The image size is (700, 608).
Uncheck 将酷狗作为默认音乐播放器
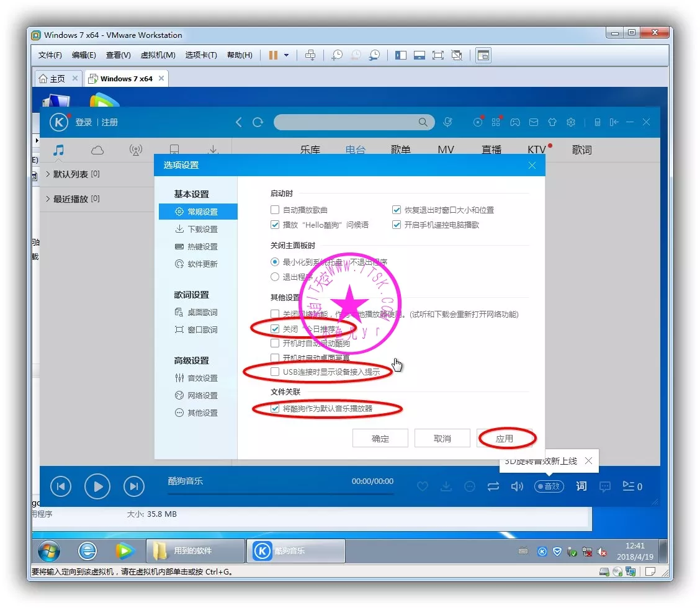tap(275, 409)
